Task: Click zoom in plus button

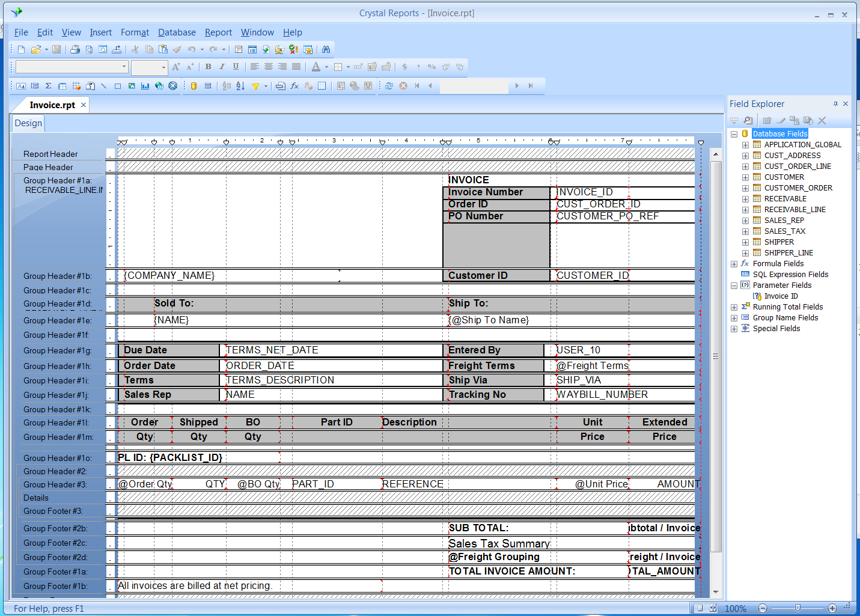Action: pos(832,608)
